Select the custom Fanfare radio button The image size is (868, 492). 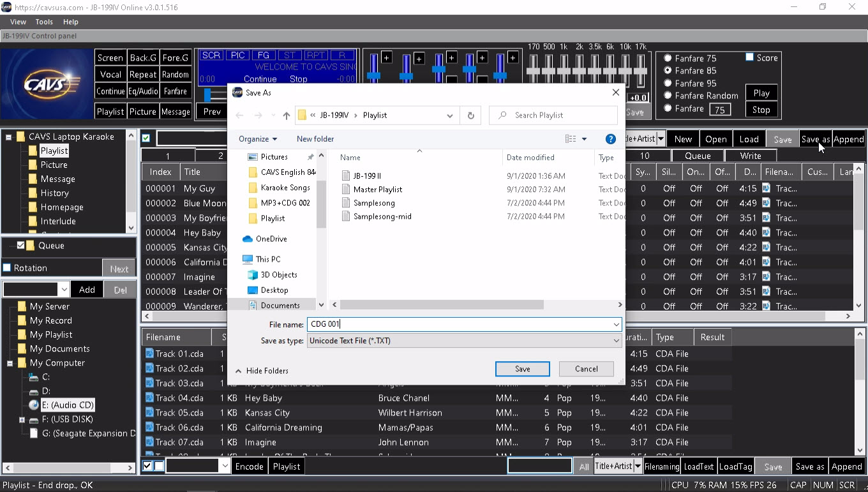(x=668, y=108)
